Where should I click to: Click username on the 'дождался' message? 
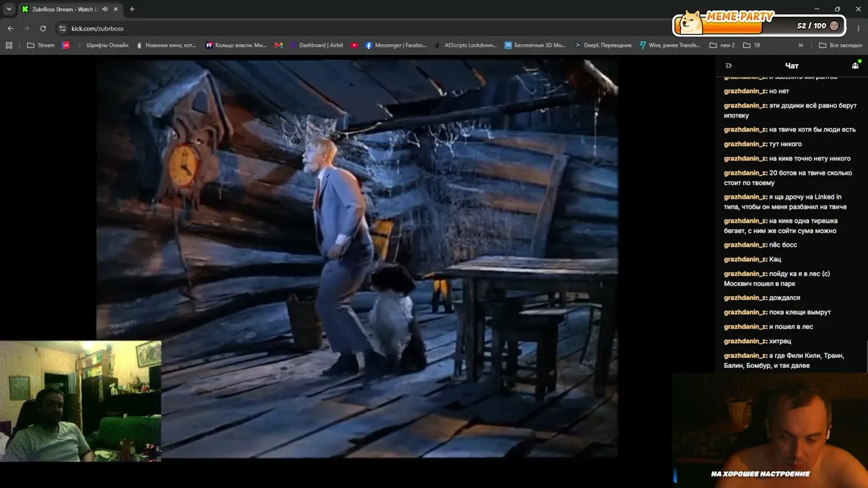[745, 298]
